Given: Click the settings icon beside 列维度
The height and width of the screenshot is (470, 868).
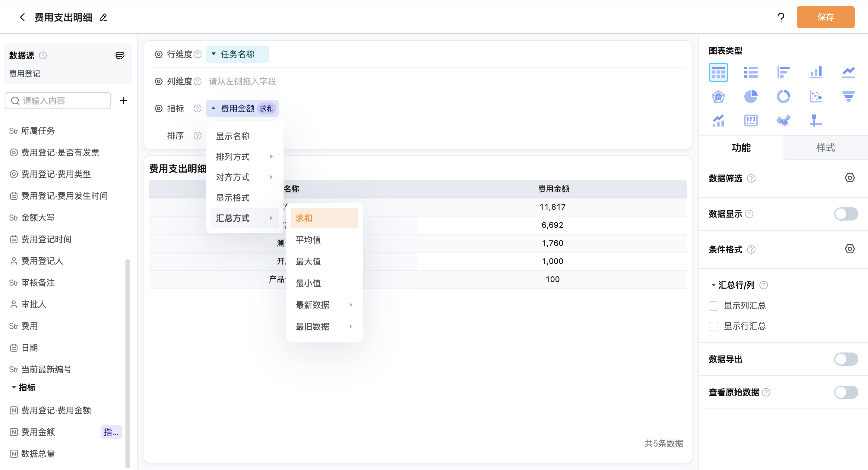Looking at the screenshot, I should coord(158,81).
